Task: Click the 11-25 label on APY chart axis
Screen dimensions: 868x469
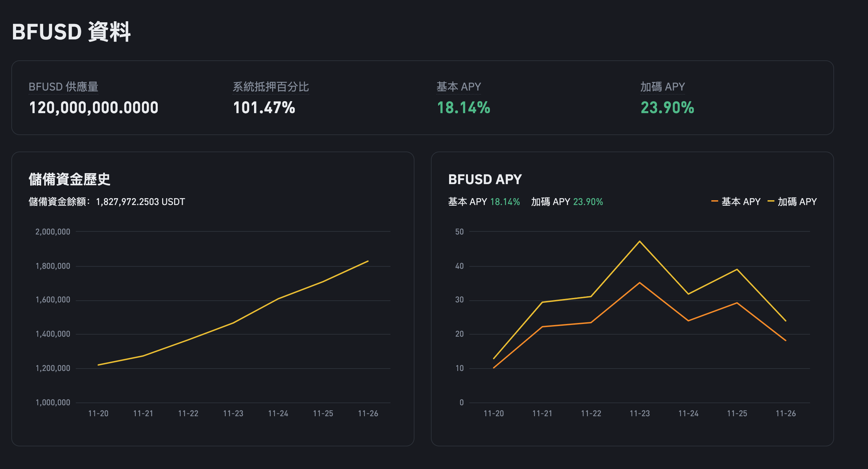Action: [737, 413]
